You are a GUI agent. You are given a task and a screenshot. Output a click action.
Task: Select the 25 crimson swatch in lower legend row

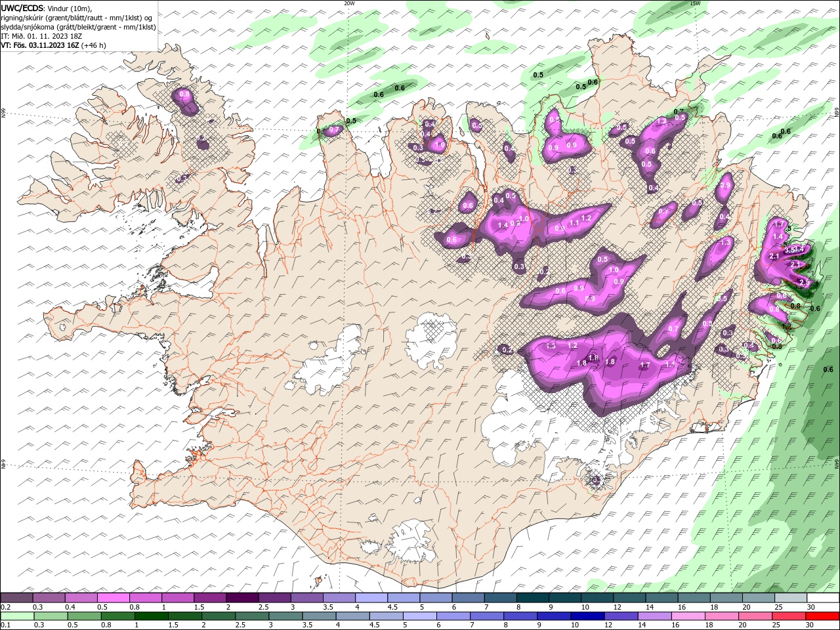[788, 616]
